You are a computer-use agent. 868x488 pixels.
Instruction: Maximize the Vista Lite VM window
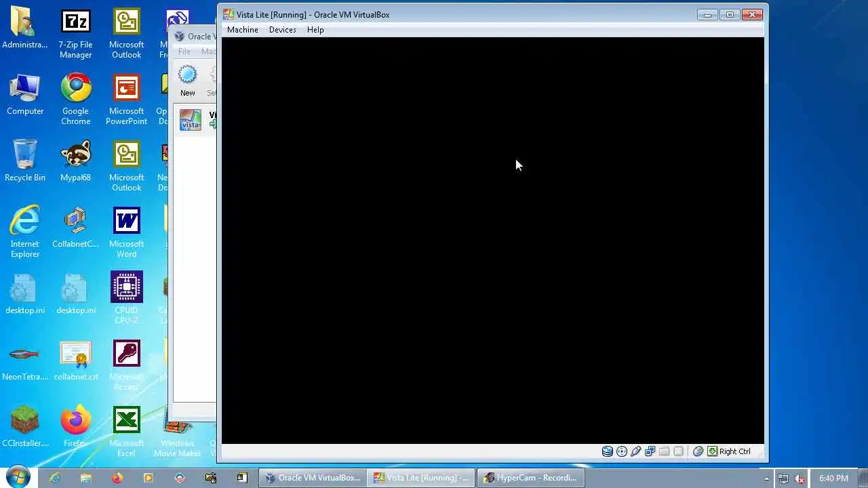point(730,14)
